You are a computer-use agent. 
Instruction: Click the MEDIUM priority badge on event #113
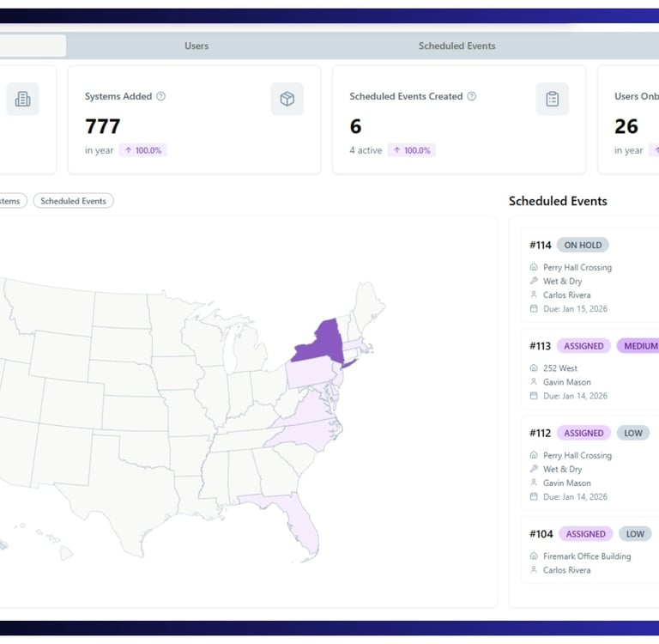pos(639,346)
